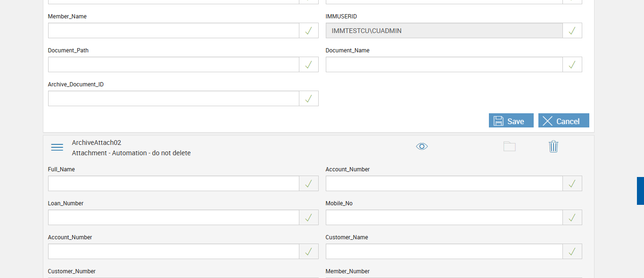Click the Mobile_No text box
644x278 pixels.
444,218
